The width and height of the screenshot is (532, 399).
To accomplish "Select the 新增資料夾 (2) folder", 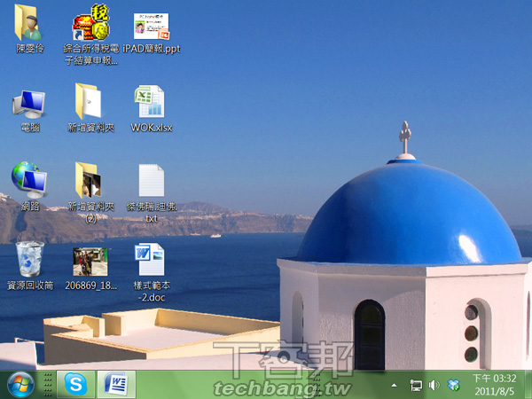I will 90,181.
